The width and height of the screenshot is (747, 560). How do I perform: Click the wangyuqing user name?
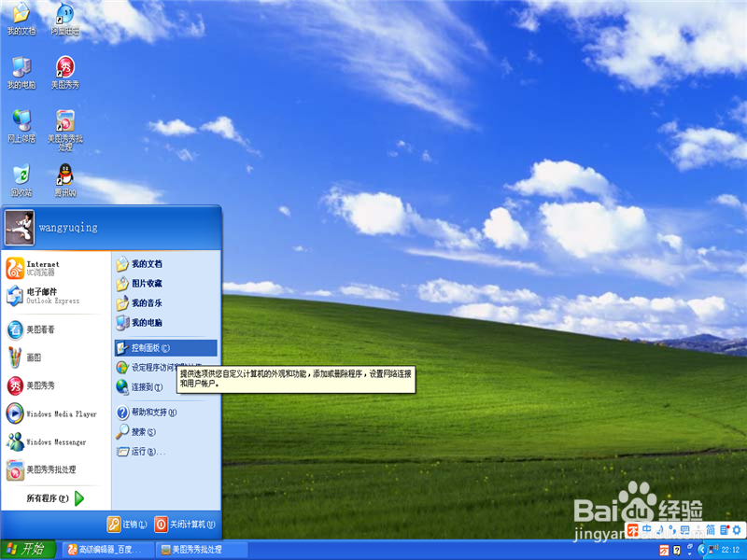tap(68, 228)
